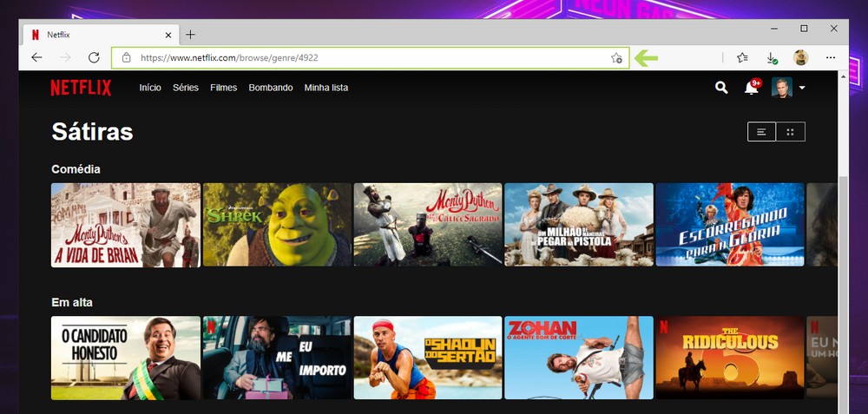View site information padlock
This screenshot has height=414, width=868.
(126, 57)
